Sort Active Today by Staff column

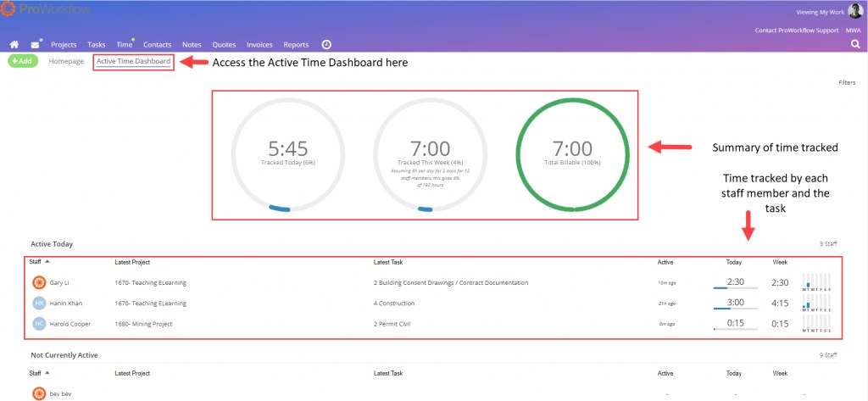(39, 262)
